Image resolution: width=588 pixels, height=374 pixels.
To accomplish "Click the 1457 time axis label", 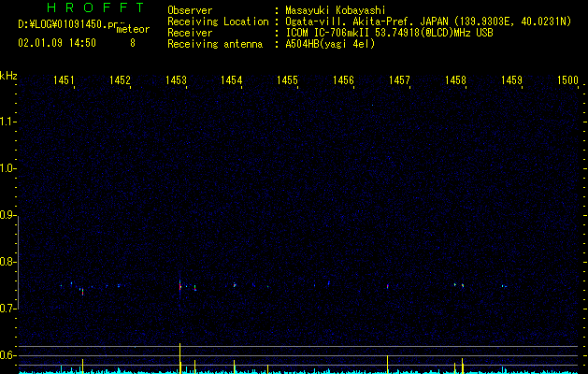I will click(x=399, y=80).
